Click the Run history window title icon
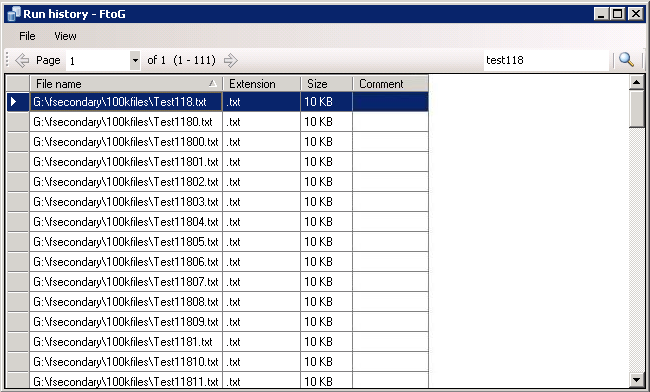Image resolution: width=650 pixels, height=392 pixels. tap(14, 14)
